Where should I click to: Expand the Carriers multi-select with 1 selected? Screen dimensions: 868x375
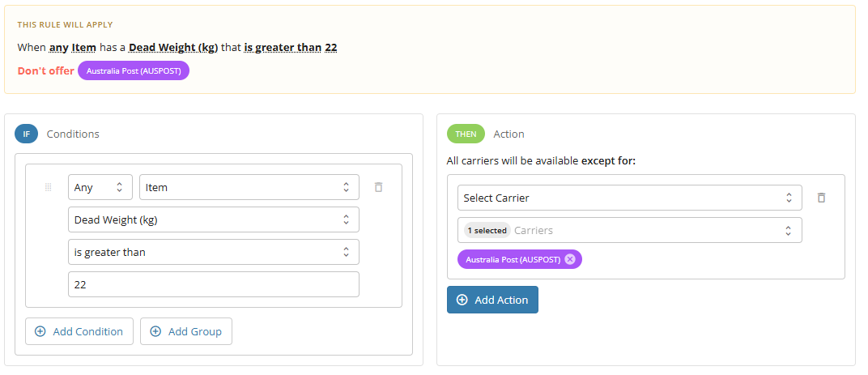point(629,230)
